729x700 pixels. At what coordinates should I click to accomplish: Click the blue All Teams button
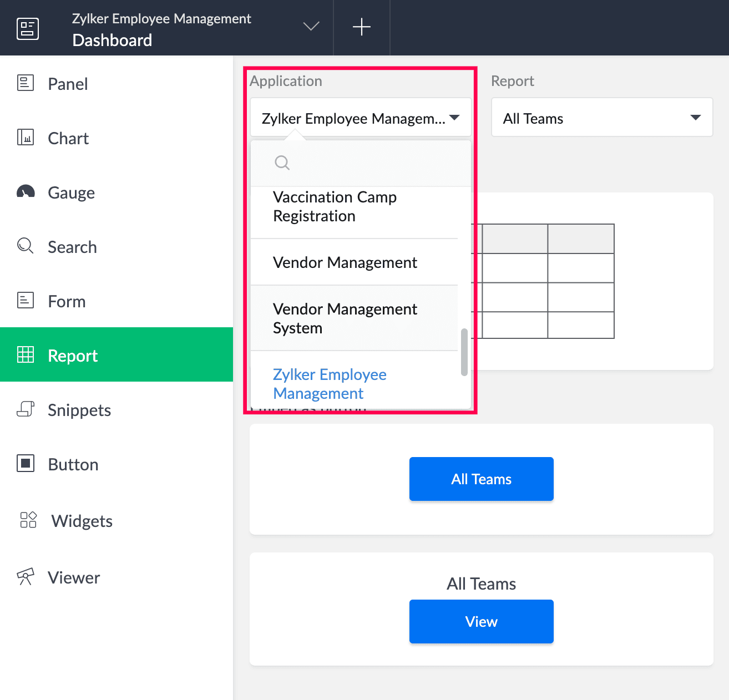481,479
